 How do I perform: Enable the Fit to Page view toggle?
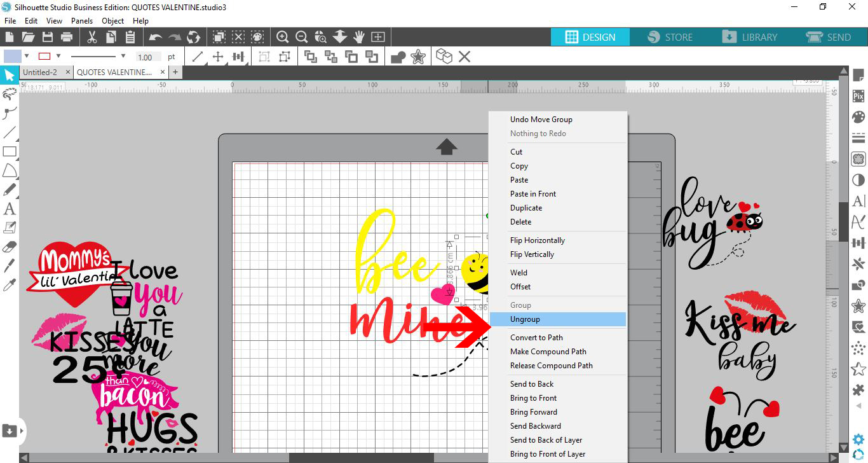[377, 37]
